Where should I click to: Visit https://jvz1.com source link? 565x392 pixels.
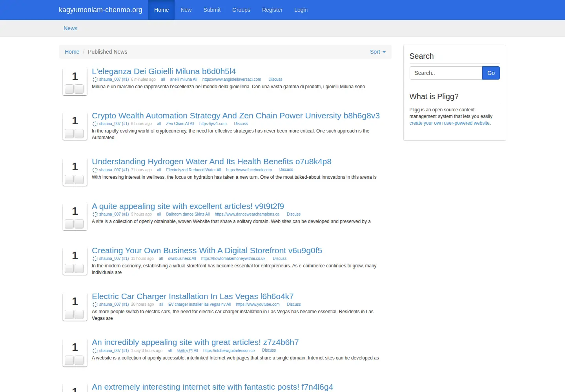(213, 124)
